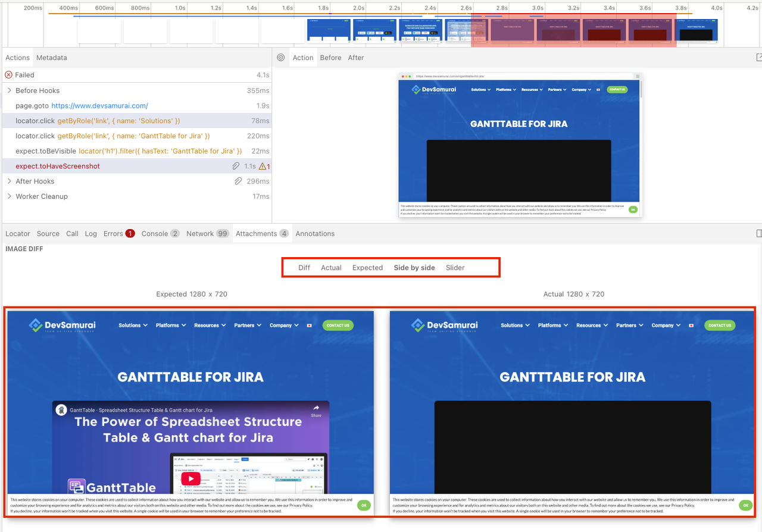
Task: Expand the Before Hooks row
Action: coord(10,90)
